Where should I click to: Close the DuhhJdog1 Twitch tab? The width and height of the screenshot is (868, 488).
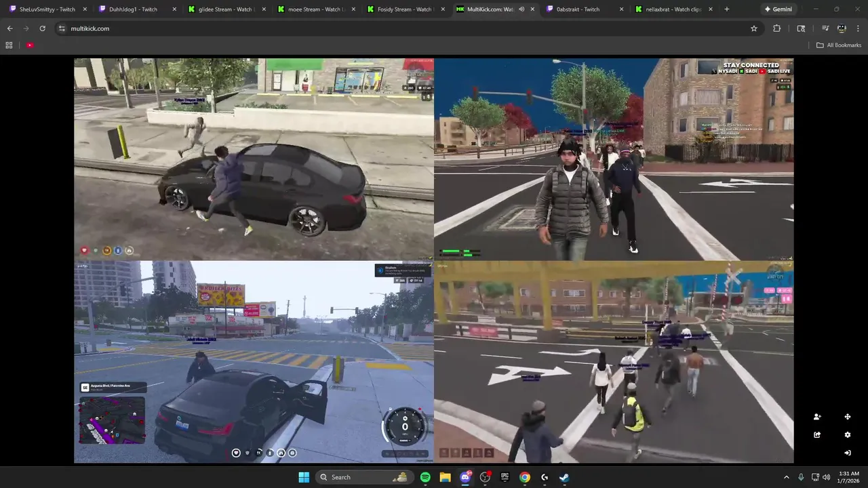point(174,9)
